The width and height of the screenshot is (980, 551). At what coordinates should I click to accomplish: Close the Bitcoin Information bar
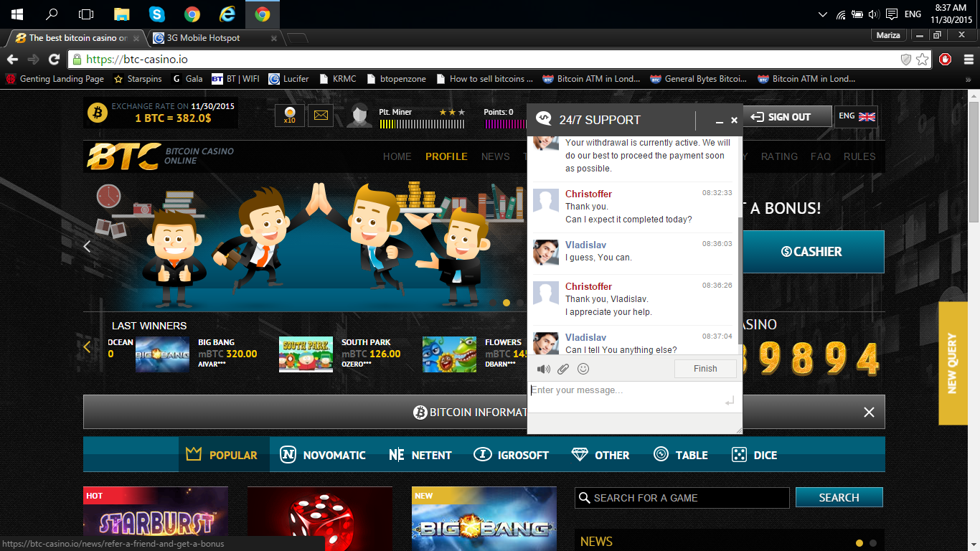click(x=869, y=412)
